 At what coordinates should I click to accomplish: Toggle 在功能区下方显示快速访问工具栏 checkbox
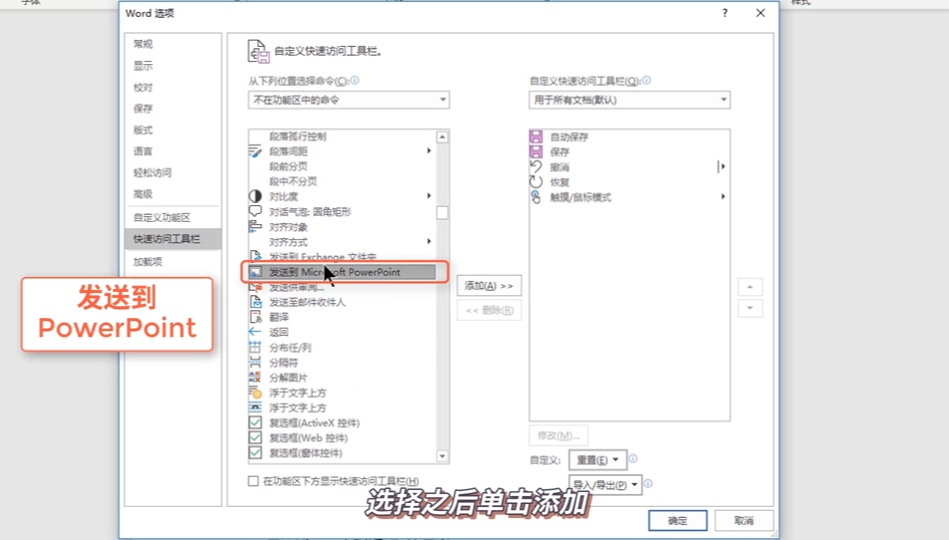tap(254, 481)
